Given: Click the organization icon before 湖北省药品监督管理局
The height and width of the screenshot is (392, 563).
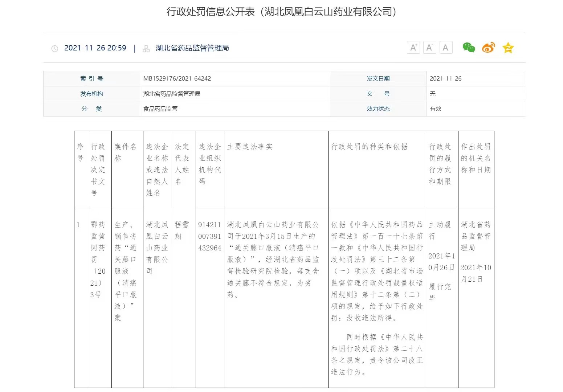Looking at the screenshot, I should [x=146, y=49].
